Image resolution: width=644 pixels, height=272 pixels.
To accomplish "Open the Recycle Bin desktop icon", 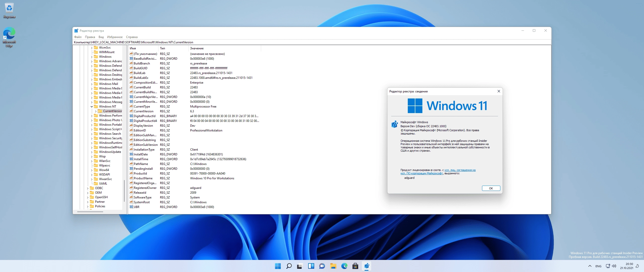I will (x=9, y=11).
